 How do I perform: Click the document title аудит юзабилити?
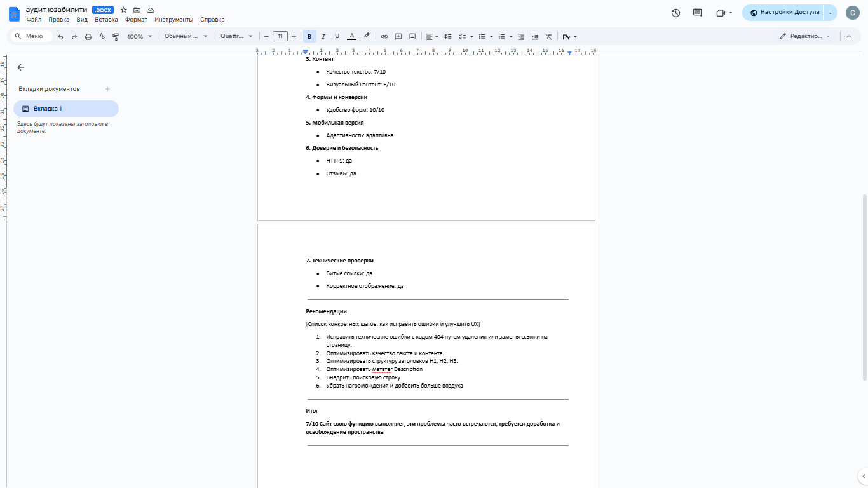click(57, 10)
